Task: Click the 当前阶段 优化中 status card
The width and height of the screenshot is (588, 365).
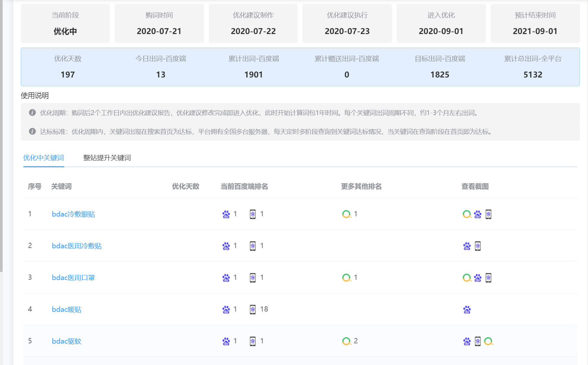Action: 65,23
